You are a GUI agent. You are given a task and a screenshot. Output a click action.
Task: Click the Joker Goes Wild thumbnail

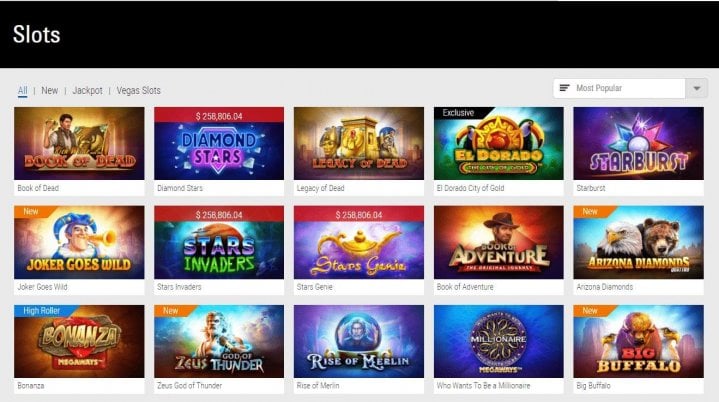pyautogui.click(x=79, y=242)
